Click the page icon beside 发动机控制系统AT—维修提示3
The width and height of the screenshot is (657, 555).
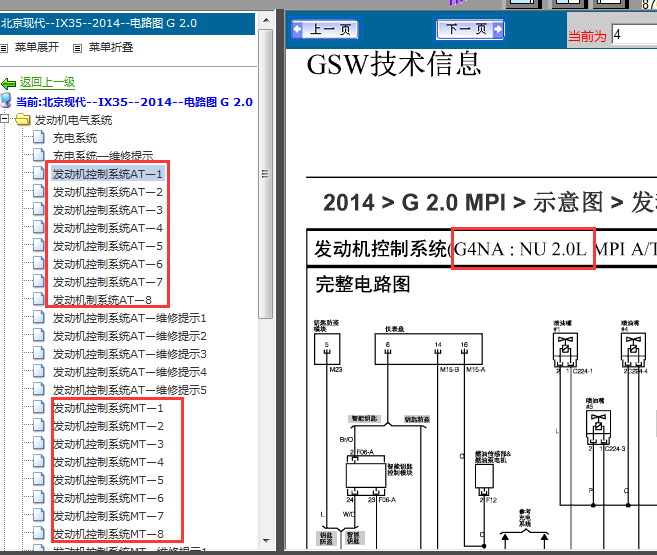click(x=39, y=353)
